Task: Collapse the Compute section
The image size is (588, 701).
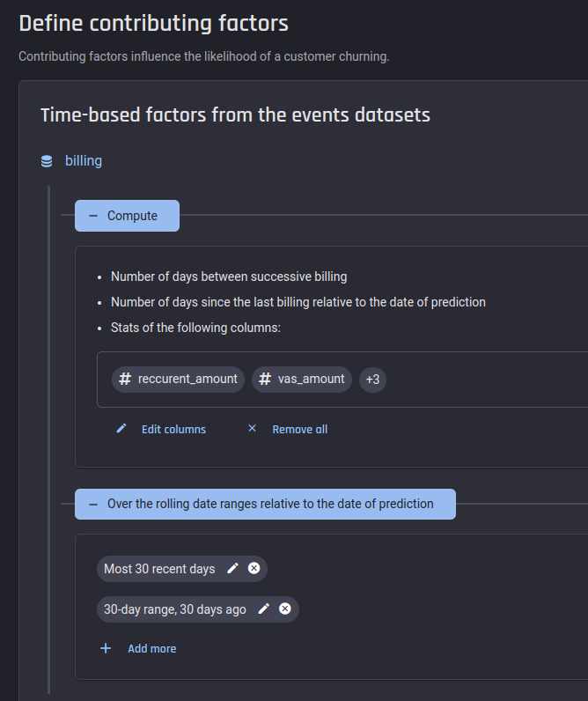Action: pyautogui.click(x=127, y=216)
